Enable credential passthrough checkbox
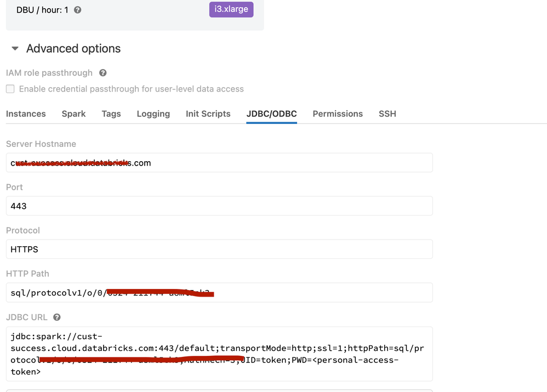 10,89
